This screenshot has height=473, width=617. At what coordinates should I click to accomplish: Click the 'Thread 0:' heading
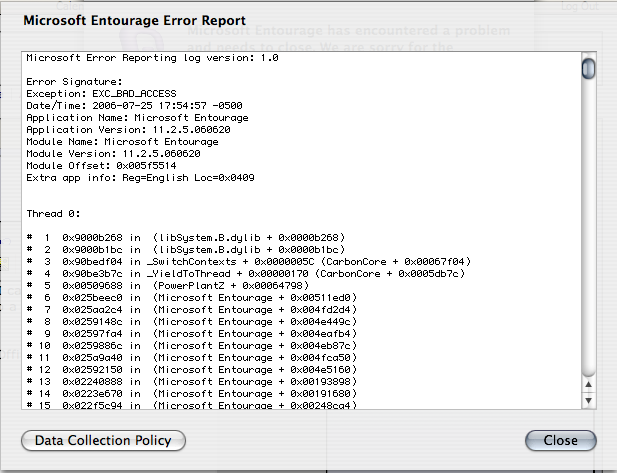tap(53, 214)
